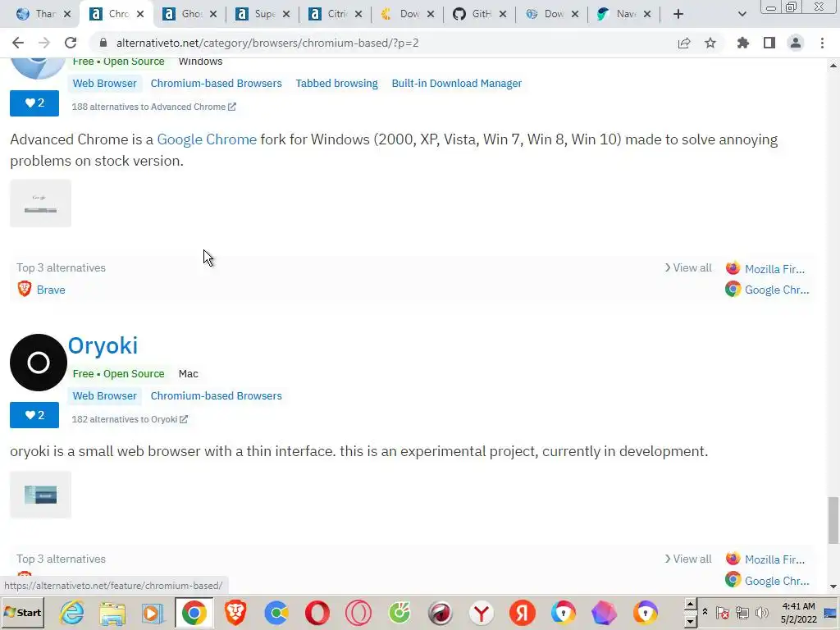
Task: Select Advanced Chrome's 'Chromium-based Browsers' tag
Action: pyautogui.click(x=216, y=84)
